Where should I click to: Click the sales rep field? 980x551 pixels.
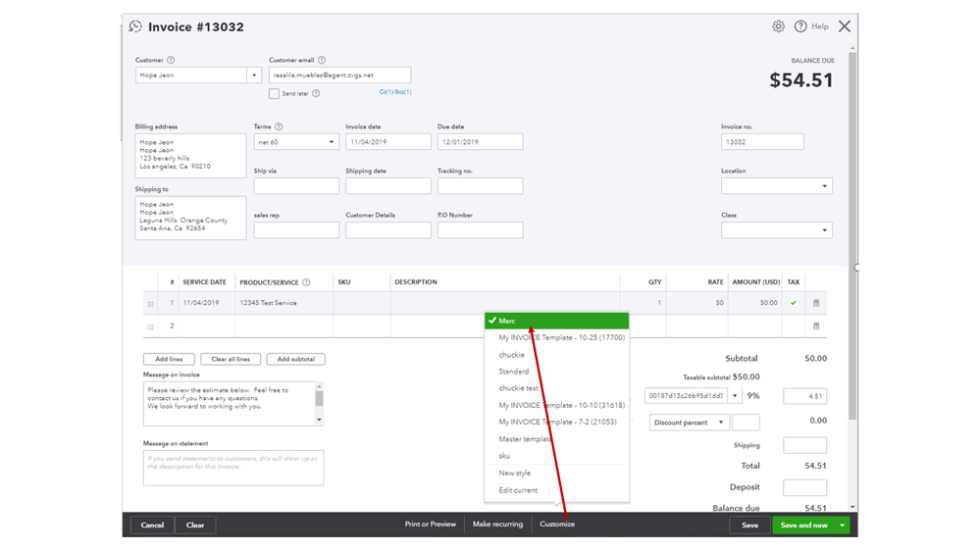(x=296, y=230)
